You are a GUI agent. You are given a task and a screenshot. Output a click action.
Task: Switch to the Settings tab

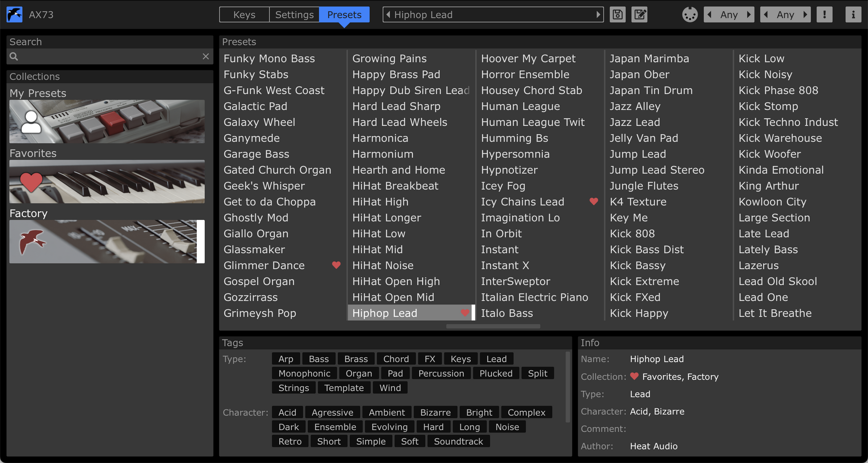[x=294, y=15]
